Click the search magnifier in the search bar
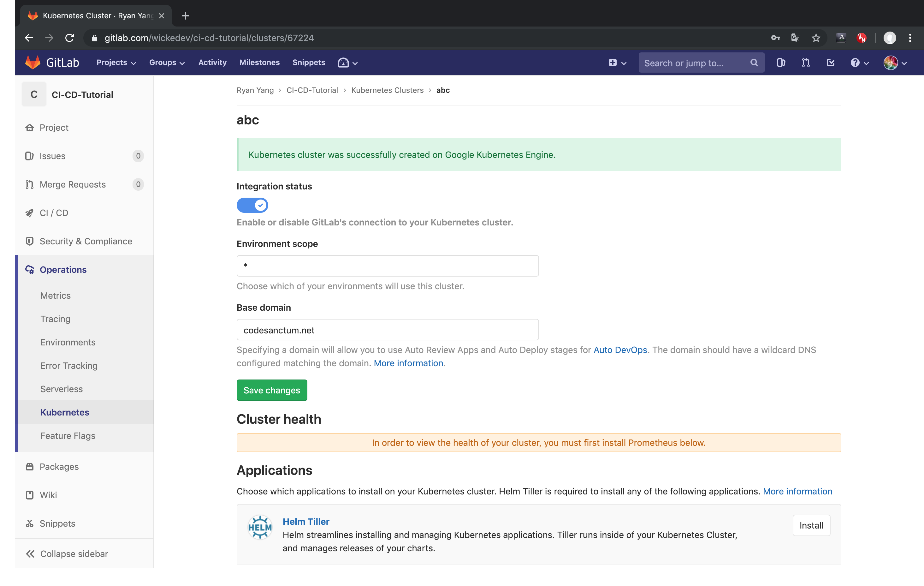 [754, 63]
